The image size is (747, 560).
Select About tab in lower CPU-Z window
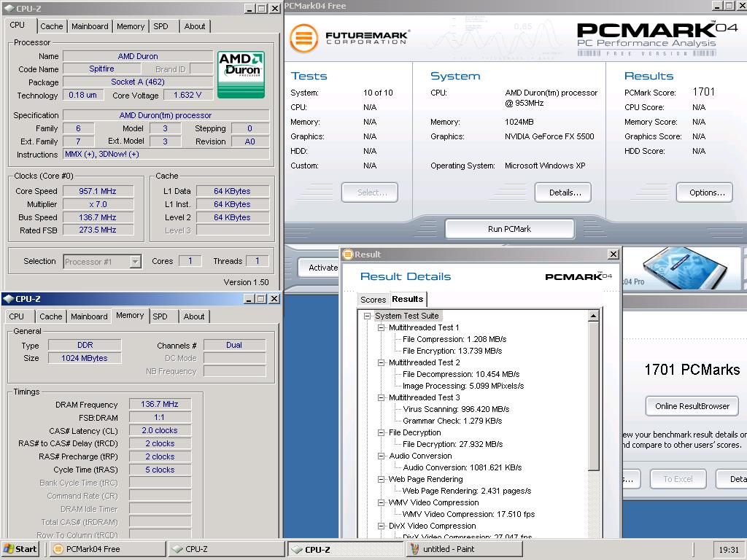coord(194,316)
